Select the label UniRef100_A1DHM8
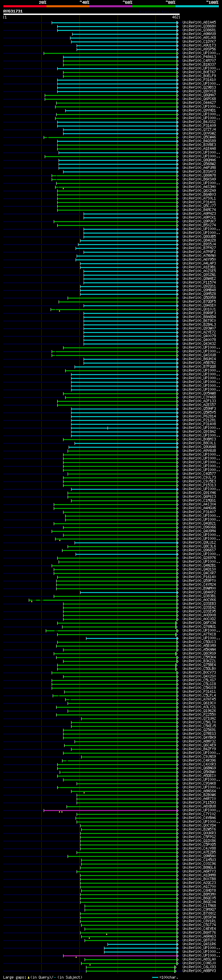 click(x=199, y=875)
